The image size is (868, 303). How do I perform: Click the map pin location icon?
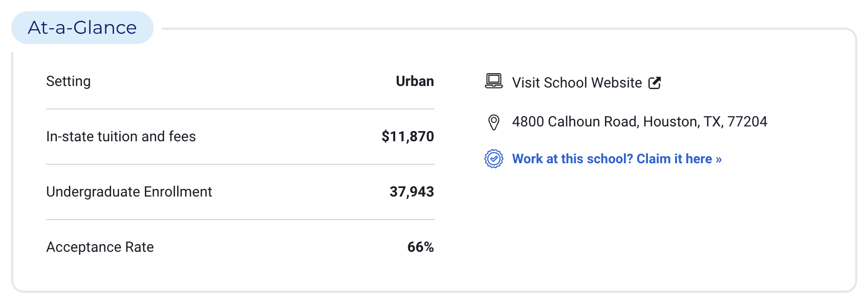(493, 122)
